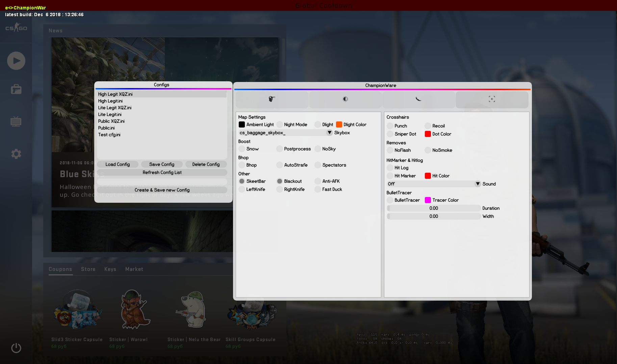The height and width of the screenshot is (364, 617).
Task: Pick the orange Dlight Color swatch
Action: (x=339, y=124)
